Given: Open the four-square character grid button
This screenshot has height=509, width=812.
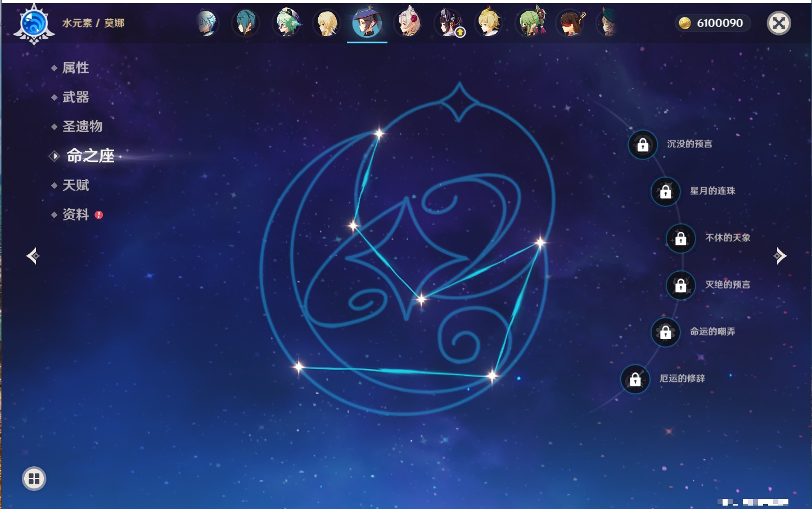Looking at the screenshot, I should pyautogui.click(x=34, y=479).
